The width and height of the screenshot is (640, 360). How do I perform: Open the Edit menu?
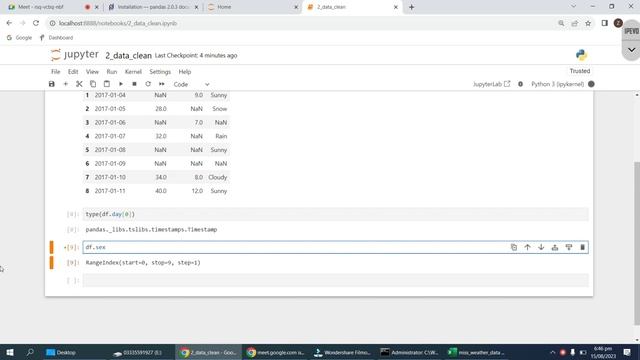click(73, 72)
